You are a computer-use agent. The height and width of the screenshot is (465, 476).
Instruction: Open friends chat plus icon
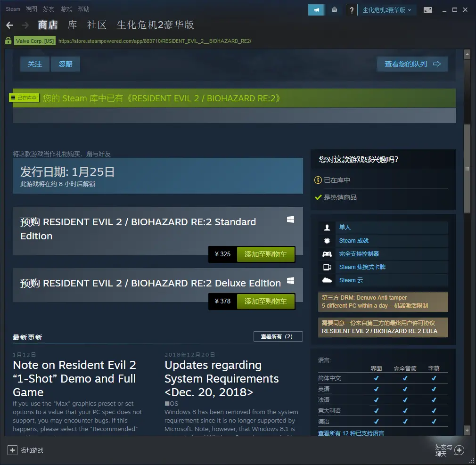click(x=459, y=450)
